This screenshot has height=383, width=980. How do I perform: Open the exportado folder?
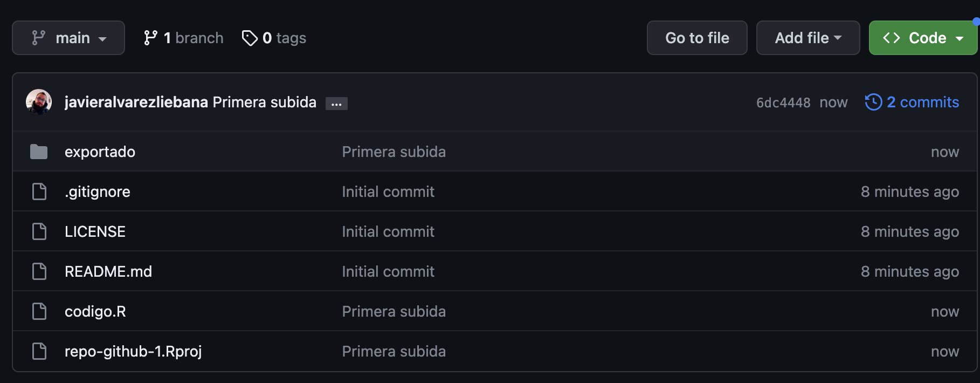click(100, 152)
